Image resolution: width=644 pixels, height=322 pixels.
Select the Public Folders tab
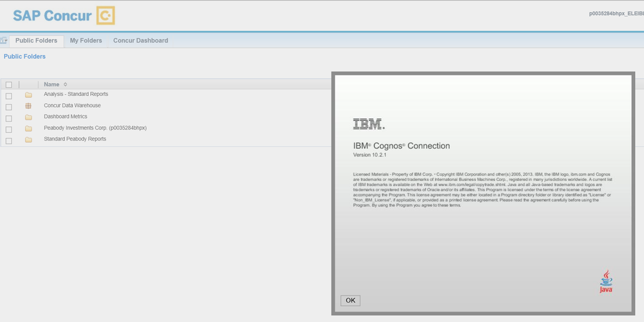pos(36,41)
